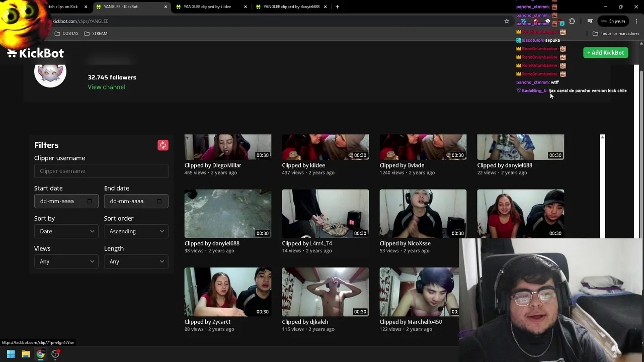The width and height of the screenshot is (644, 362).
Task: Click the Filters heading
Action: point(46,145)
